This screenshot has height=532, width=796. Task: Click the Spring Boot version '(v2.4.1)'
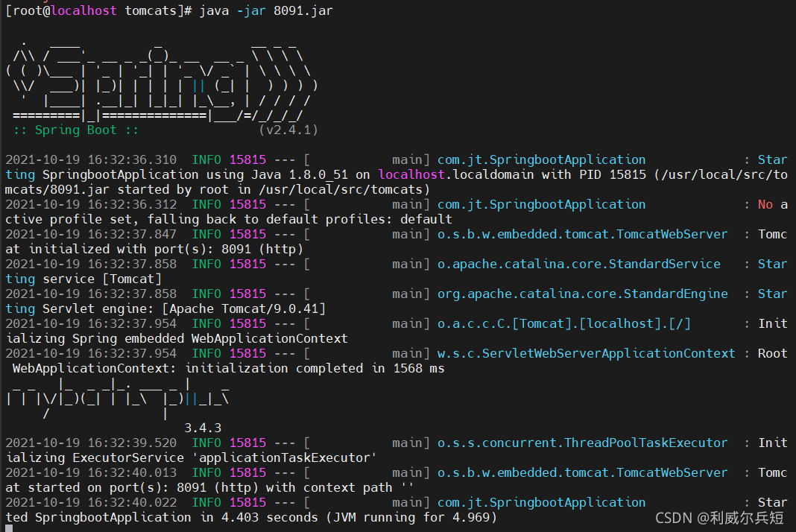(x=288, y=130)
